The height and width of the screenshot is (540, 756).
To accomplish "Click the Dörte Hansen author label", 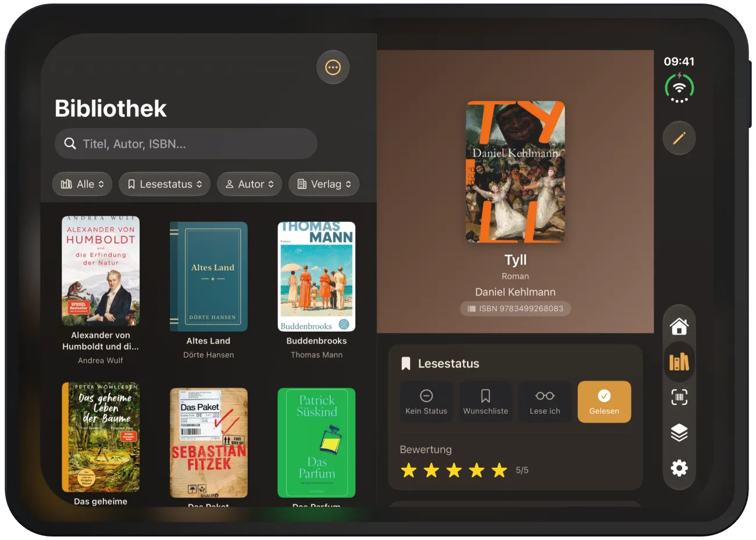I will pyautogui.click(x=209, y=355).
